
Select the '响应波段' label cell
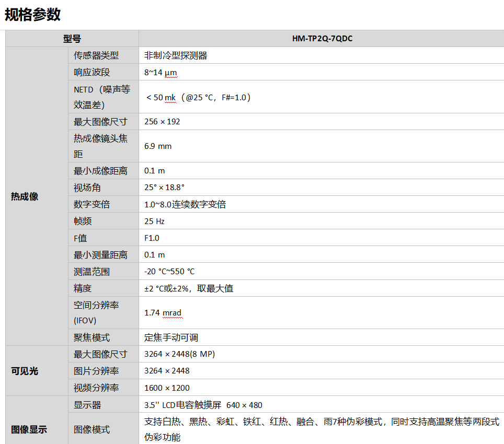tap(104, 72)
